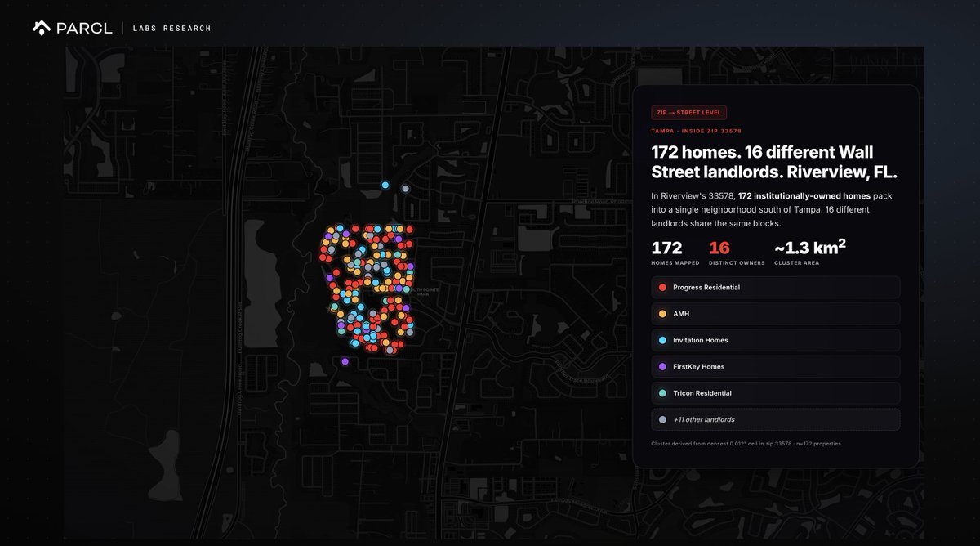The width and height of the screenshot is (980, 546).
Task: Click the red Progress Residential legend dot
Action: [x=662, y=288]
